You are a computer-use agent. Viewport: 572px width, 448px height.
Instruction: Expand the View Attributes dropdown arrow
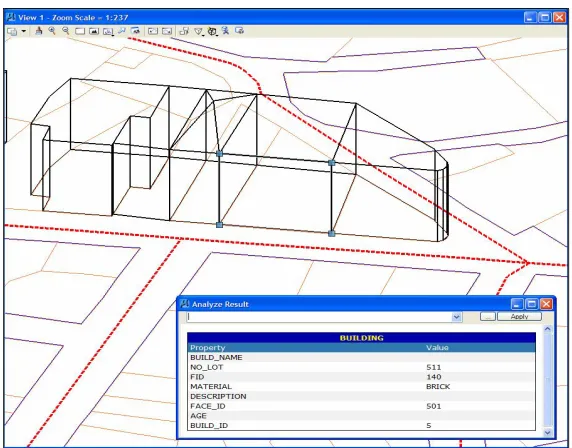tap(24, 31)
